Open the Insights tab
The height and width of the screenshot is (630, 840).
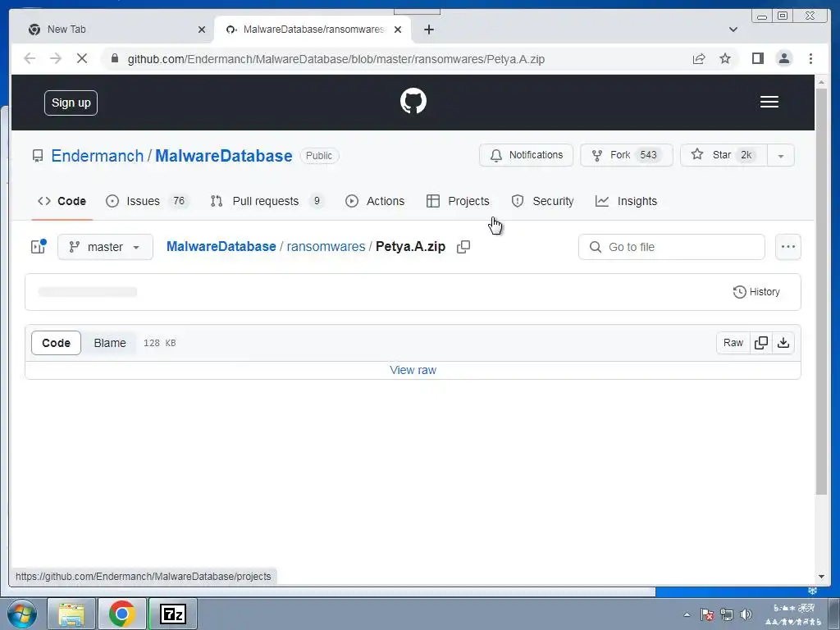[x=626, y=201]
